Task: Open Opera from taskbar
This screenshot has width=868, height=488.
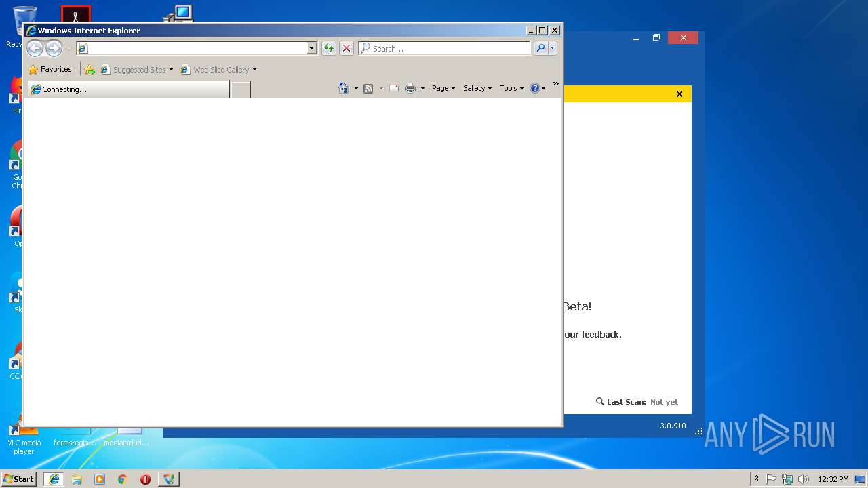Action: pos(145,479)
